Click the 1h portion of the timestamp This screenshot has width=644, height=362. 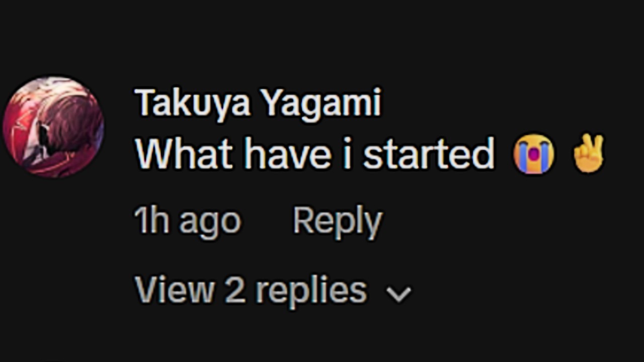pyautogui.click(x=151, y=221)
